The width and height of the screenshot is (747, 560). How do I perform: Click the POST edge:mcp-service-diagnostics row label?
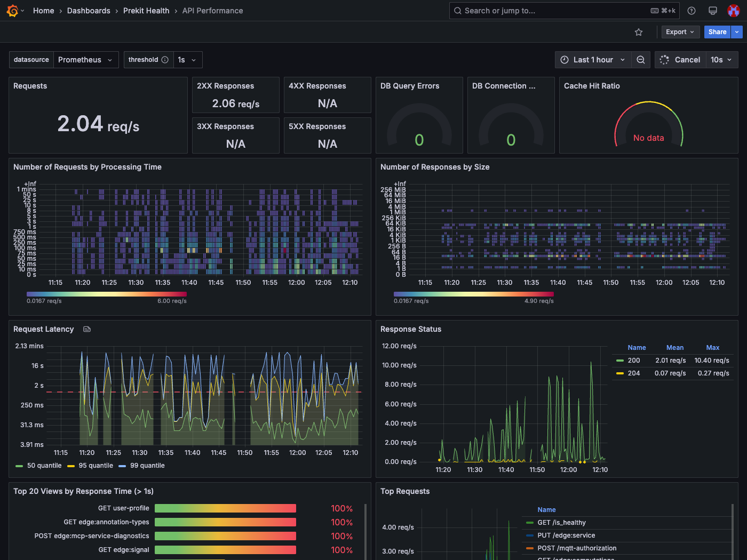(x=92, y=536)
